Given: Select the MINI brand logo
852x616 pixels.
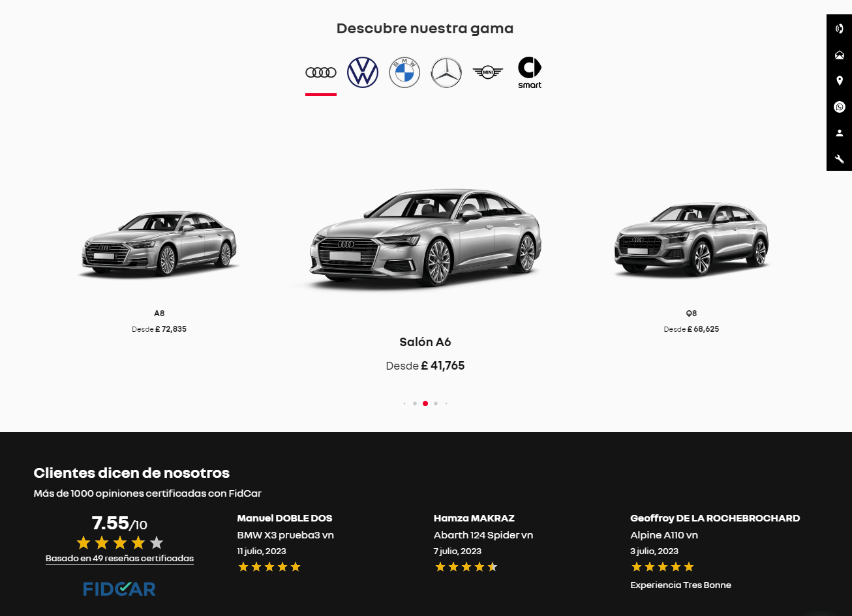Looking at the screenshot, I should (x=488, y=72).
